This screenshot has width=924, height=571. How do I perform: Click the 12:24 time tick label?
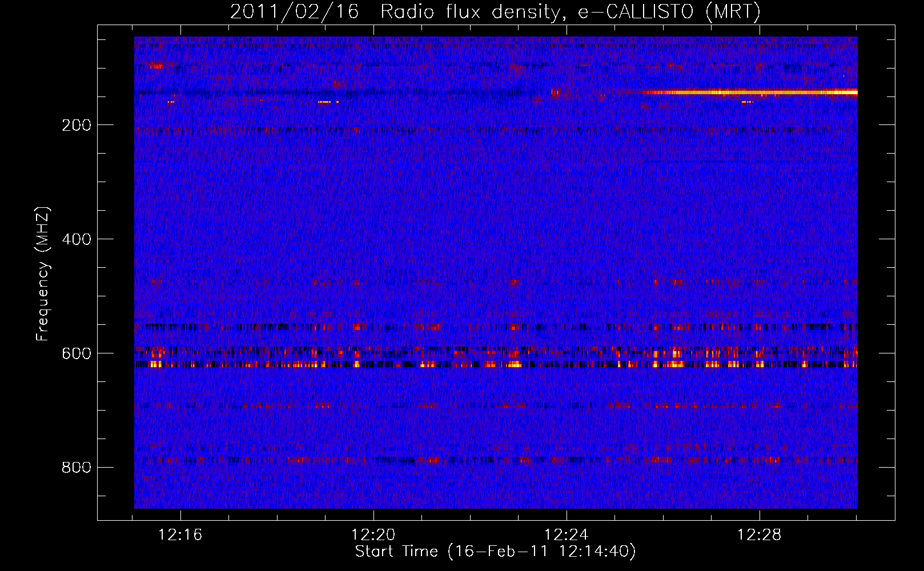click(567, 535)
